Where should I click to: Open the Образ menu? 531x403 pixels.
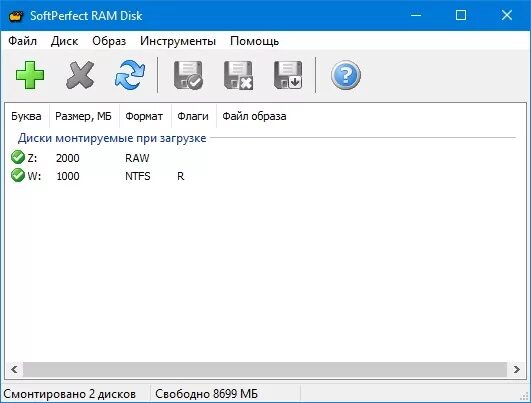109,41
